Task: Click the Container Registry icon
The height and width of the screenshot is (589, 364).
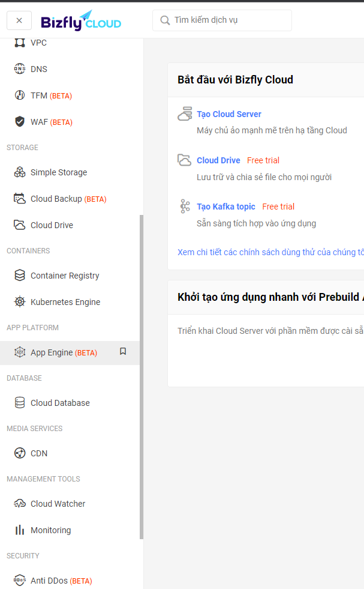Action: [x=20, y=276]
